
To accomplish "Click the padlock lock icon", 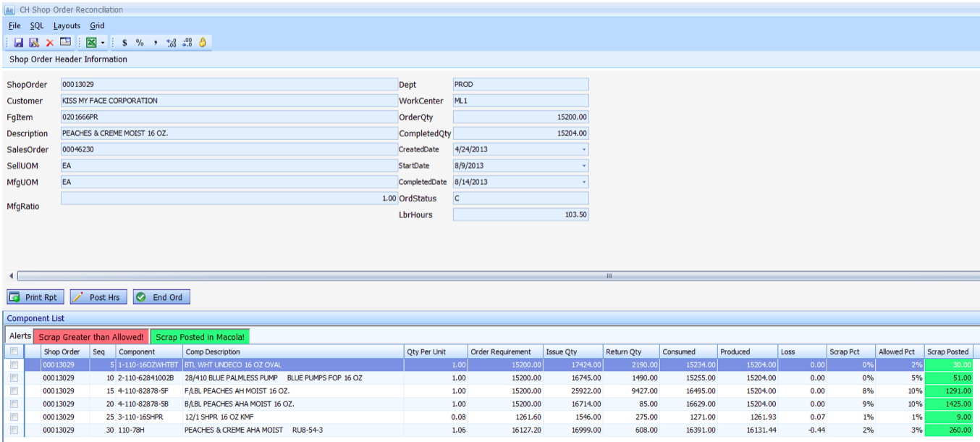I will click(x=203, y=43).
